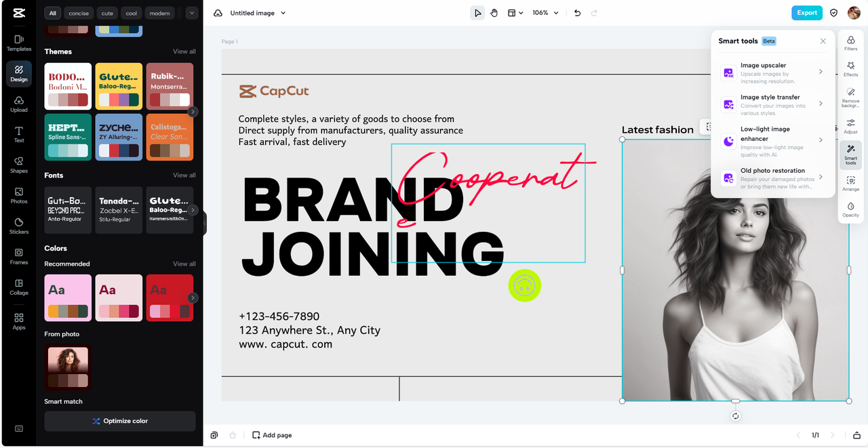View all Fonts

point(184,175)
